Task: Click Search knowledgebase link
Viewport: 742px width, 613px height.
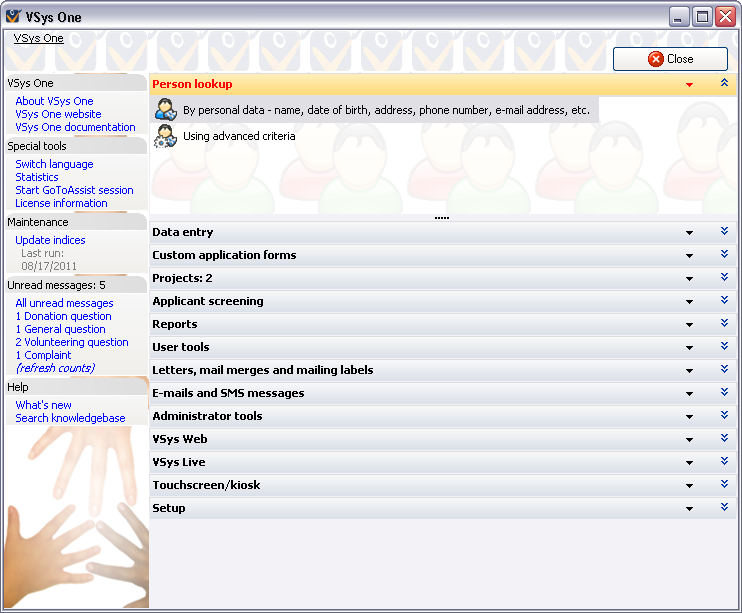Action: coord(71,418)
